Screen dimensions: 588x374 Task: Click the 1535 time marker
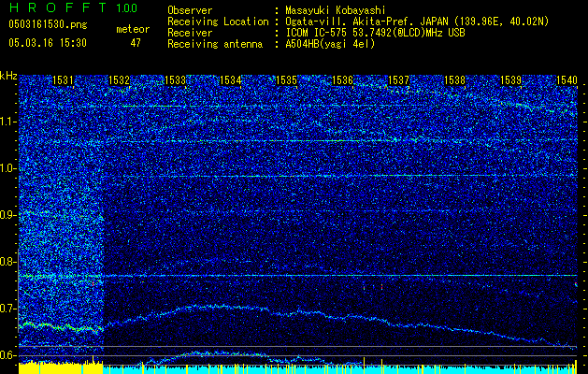(286, 79)
